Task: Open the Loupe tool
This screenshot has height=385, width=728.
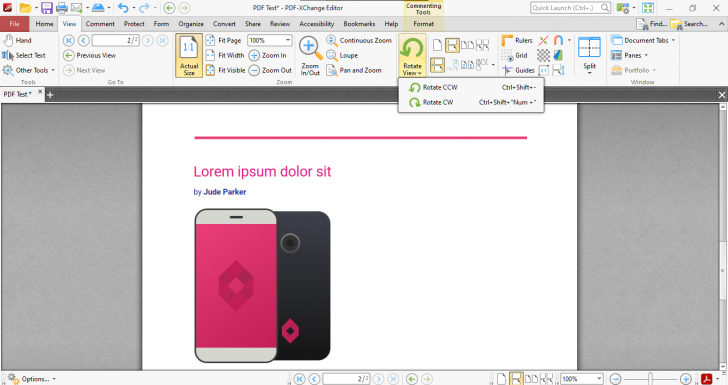Action: (342, 55)
